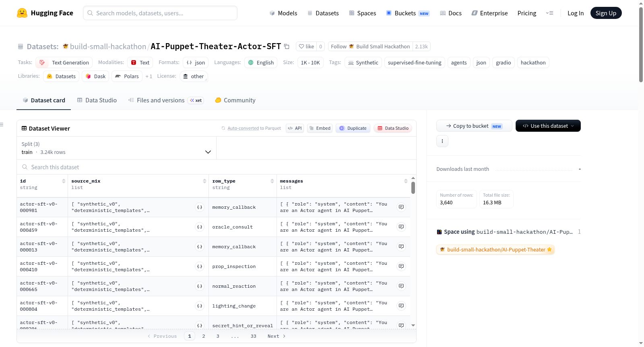Open the Dataset card tab
644x347 pixels.
point(43,100)
